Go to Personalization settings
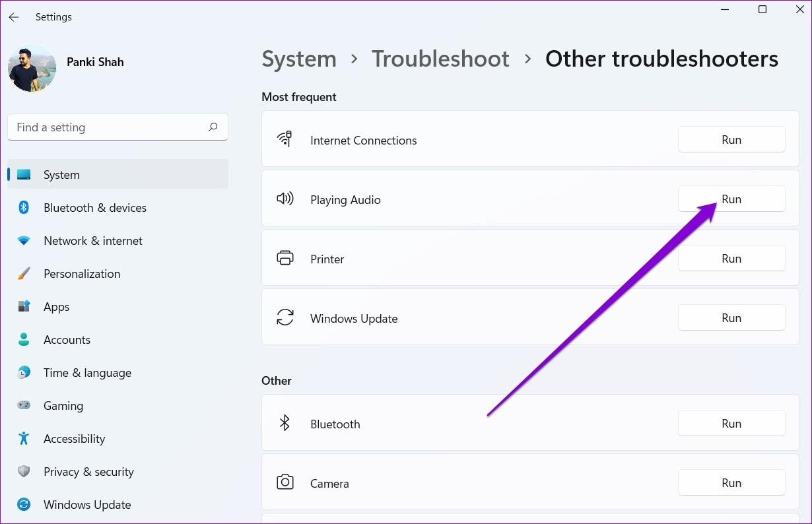The width and height of the screenshot is (812, 524). tap(82, 274)
